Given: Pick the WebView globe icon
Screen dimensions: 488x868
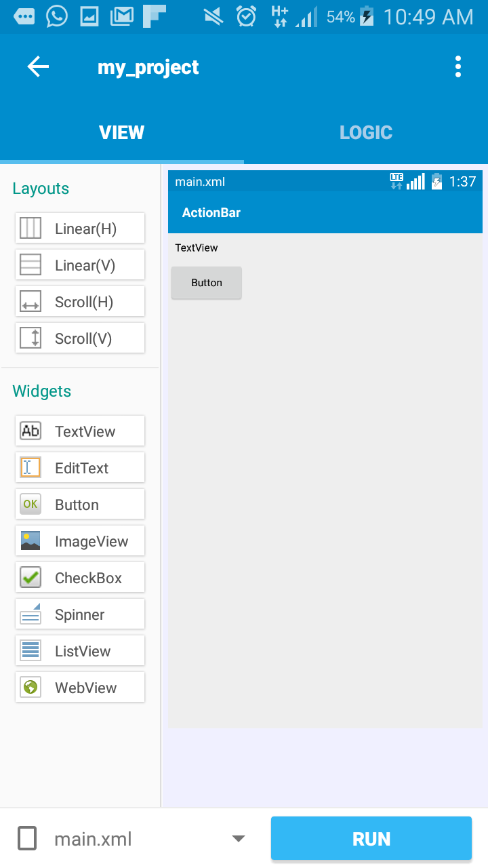Looking at the screenshot, I should [x=30, y=687].
